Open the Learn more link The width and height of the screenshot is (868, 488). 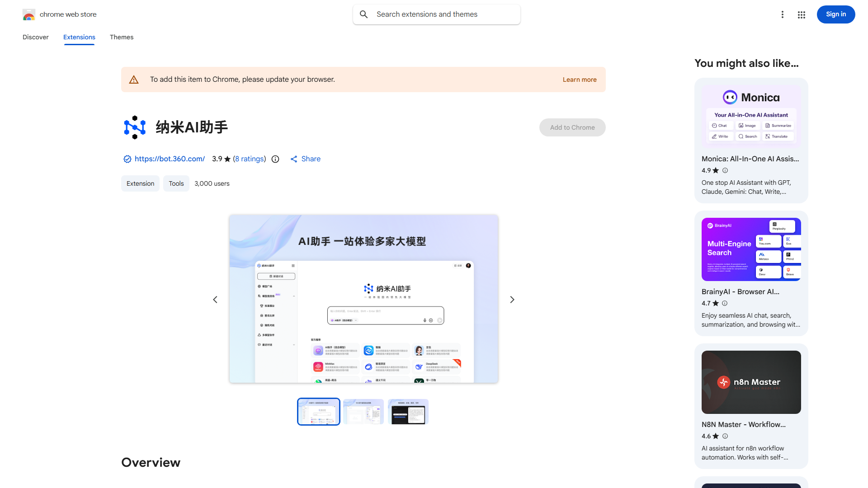point(579,79)
